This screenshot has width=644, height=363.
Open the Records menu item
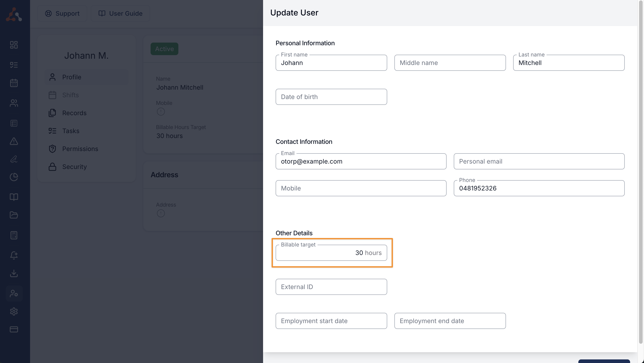[86, 113]
